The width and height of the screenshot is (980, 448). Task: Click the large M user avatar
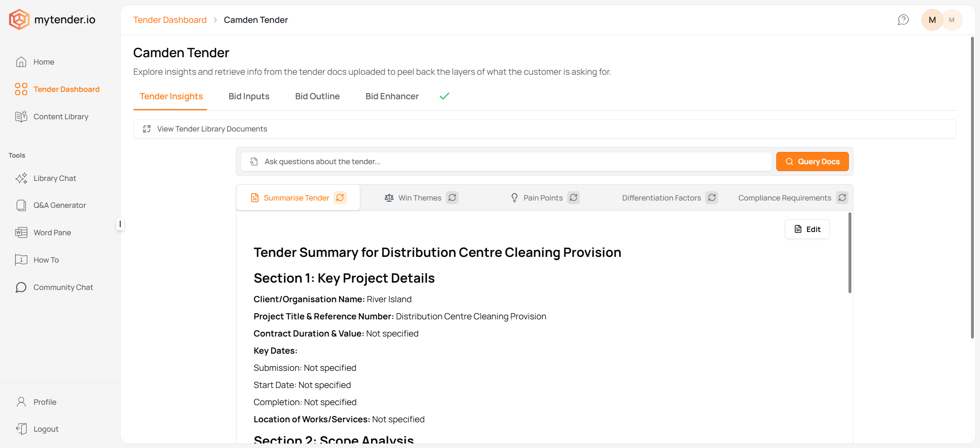coord(932,20)
